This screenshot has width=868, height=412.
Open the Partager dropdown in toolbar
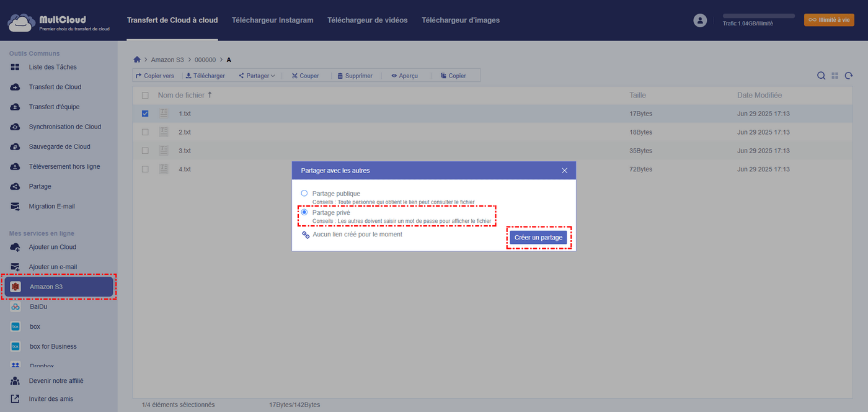pyautogui.click(x=257, y=76)
